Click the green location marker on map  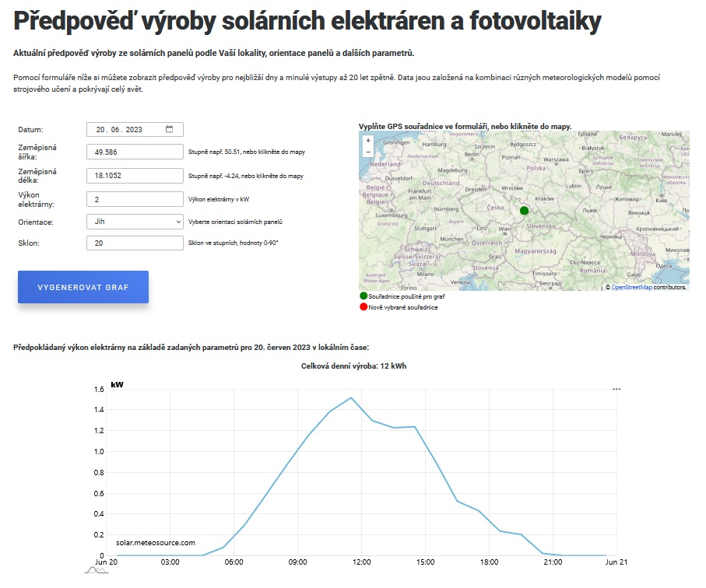click(524, 210)
